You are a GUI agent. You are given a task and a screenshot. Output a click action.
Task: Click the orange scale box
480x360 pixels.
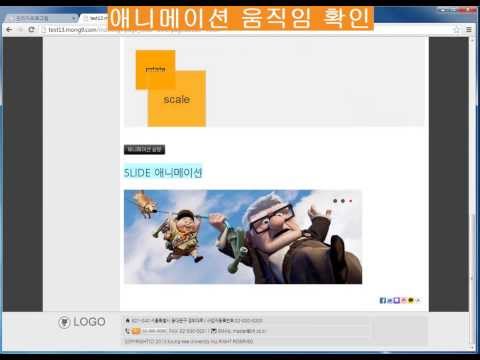[177, 99]
